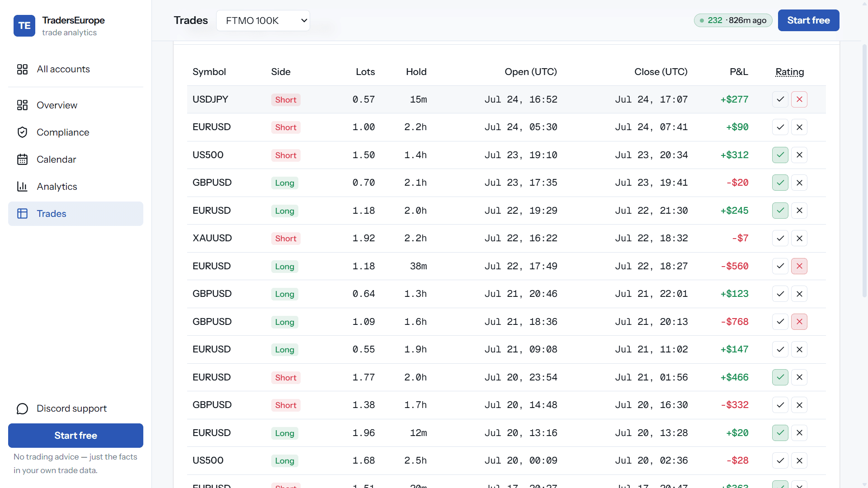This screenshot has height=488, width=868.
Task: Mark USDJPY trade as bad with X
Action: 799,99
